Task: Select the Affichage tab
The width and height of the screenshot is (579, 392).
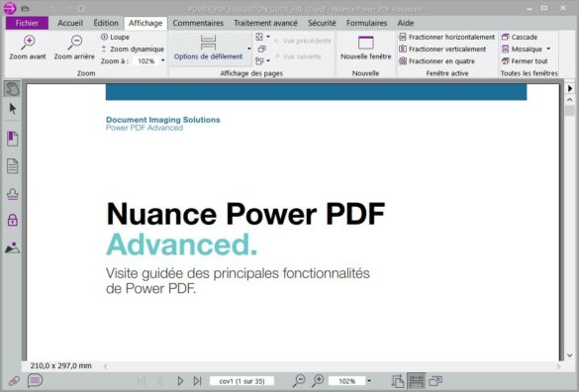Action: tap(145, 23)
